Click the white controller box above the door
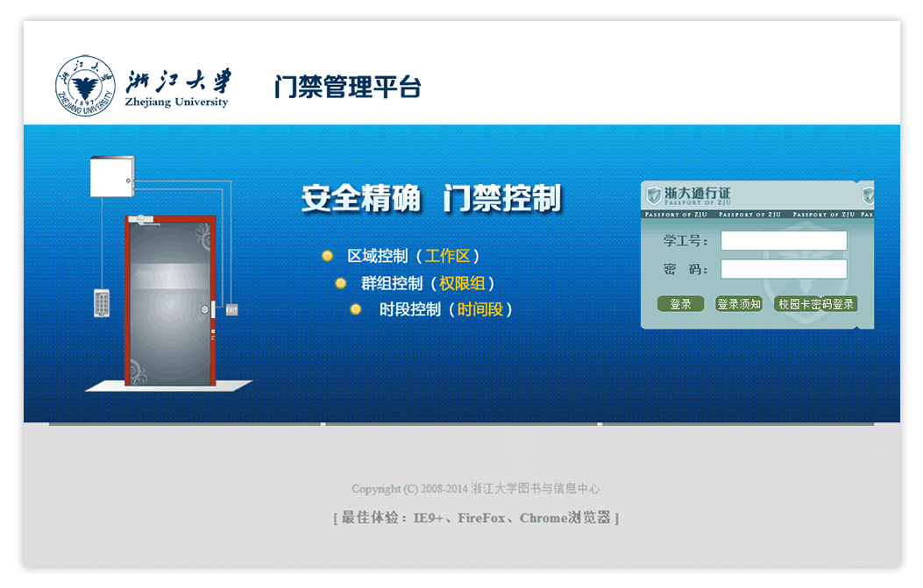The height and width of the screenshot is (588, 923). point(111,176)
